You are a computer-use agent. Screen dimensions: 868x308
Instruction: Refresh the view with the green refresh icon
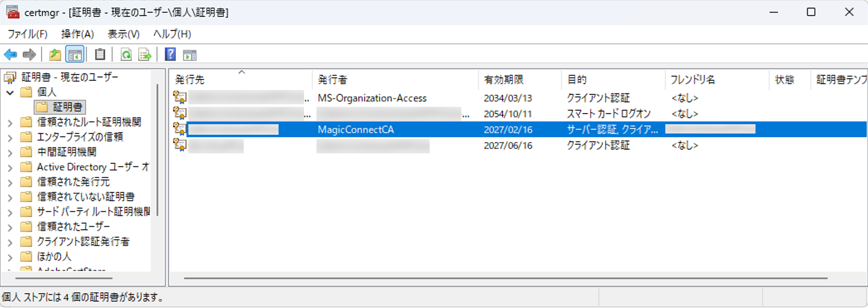pyautogui.click(x=126, y=55)
